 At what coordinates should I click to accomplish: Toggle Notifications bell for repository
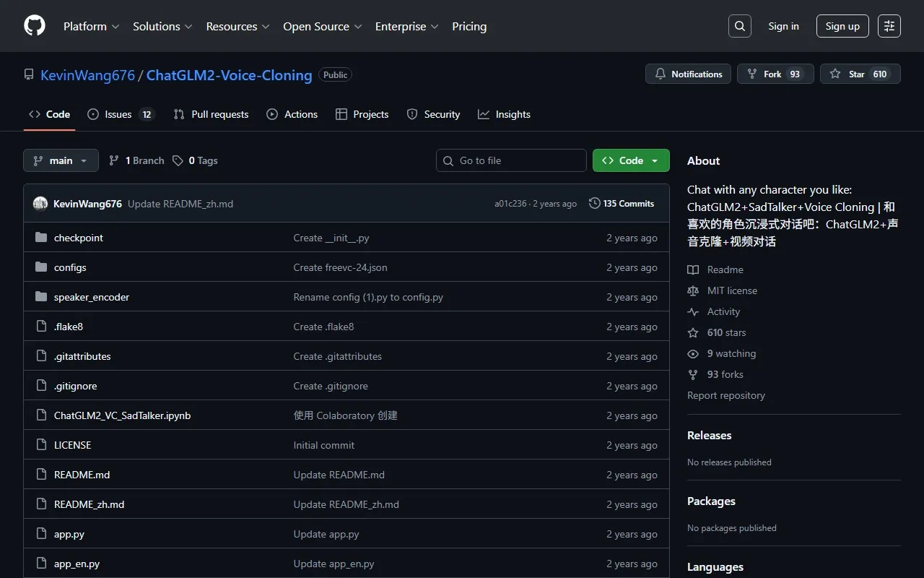(688, 74)
